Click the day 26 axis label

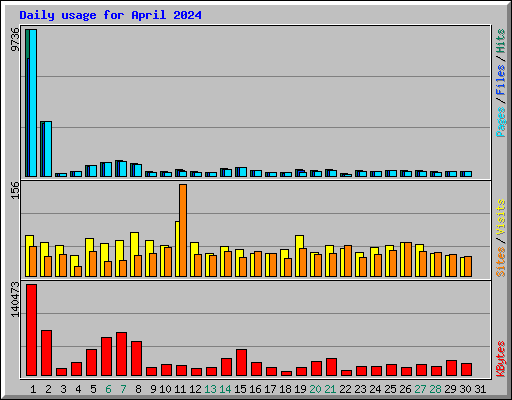pyautogui.click(x=405, y=389)
